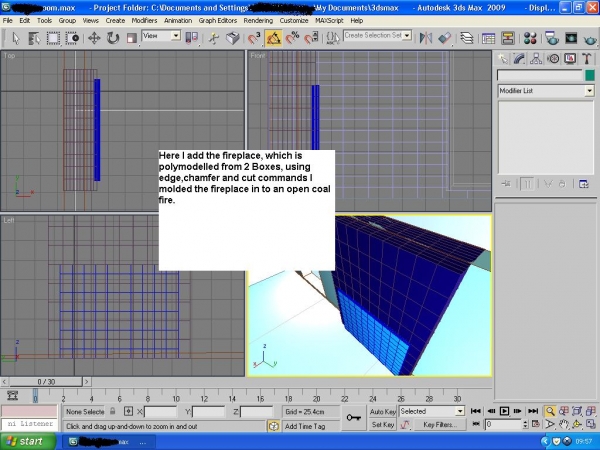Activate Select and Move tool
The width and height of the screenshot is (600, 450).
click(x=94, y=38)
